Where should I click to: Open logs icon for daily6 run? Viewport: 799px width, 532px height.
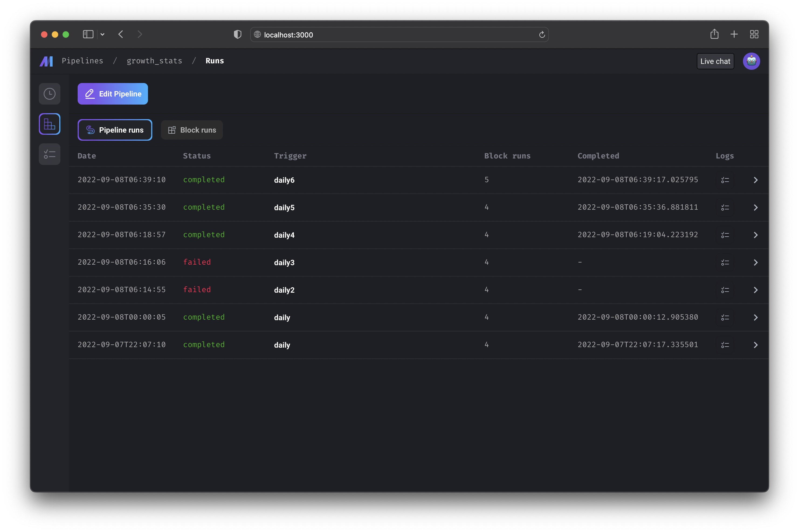point(725,180)
